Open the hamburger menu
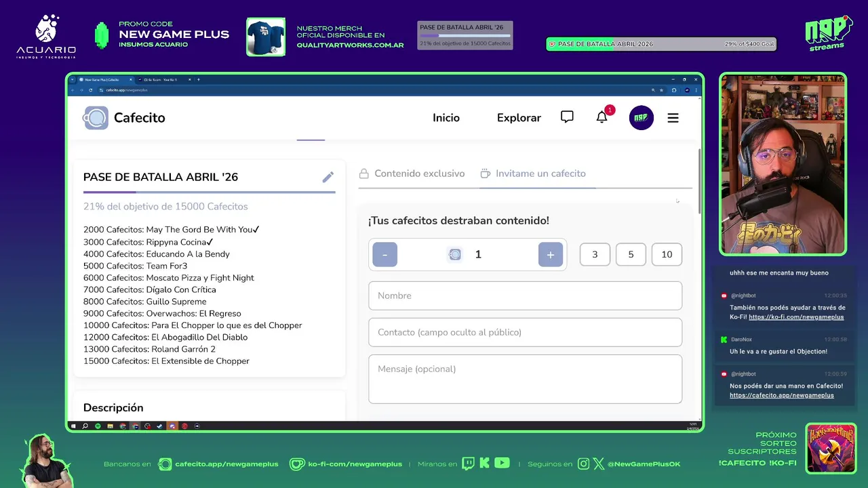Viewport: 868px width, 488px height. [673, 118]
